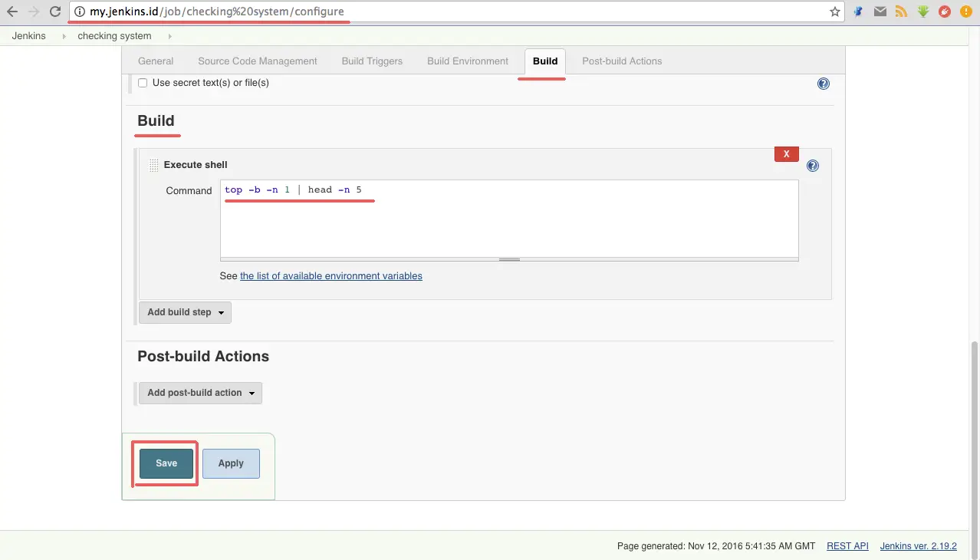Expand the Add post-build action dropdown
Screen dimensions: 980x560
pos(200,393)
